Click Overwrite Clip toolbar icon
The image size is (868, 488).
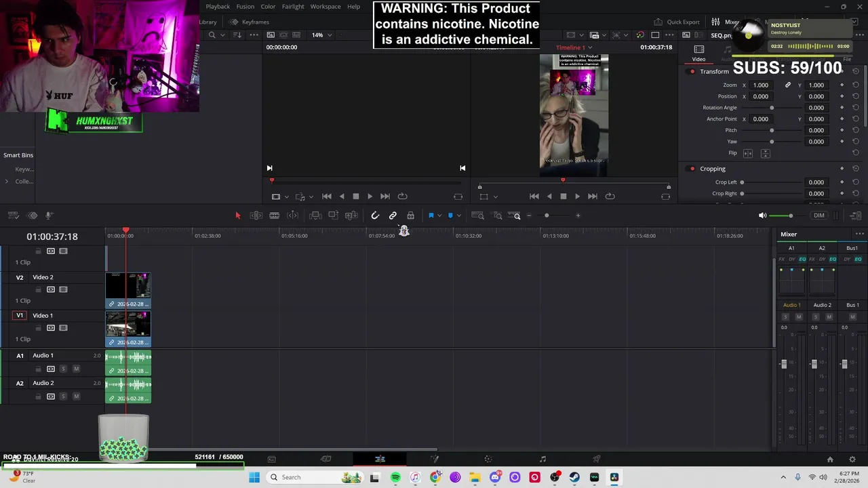tap(333, 216)
